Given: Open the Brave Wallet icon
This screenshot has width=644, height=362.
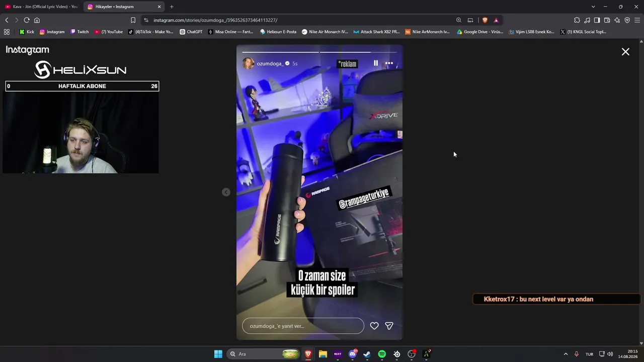Looking at the screenshot, I should (x=607, y=20).
